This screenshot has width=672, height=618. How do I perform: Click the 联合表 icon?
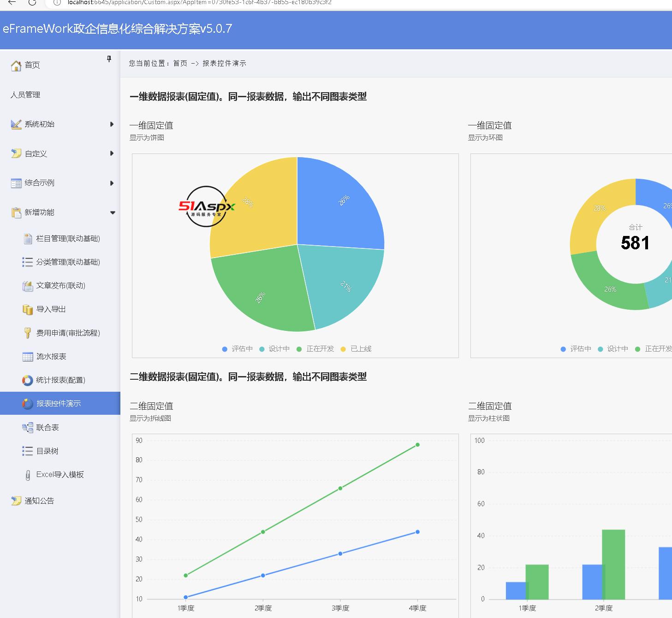click(28, 428)
